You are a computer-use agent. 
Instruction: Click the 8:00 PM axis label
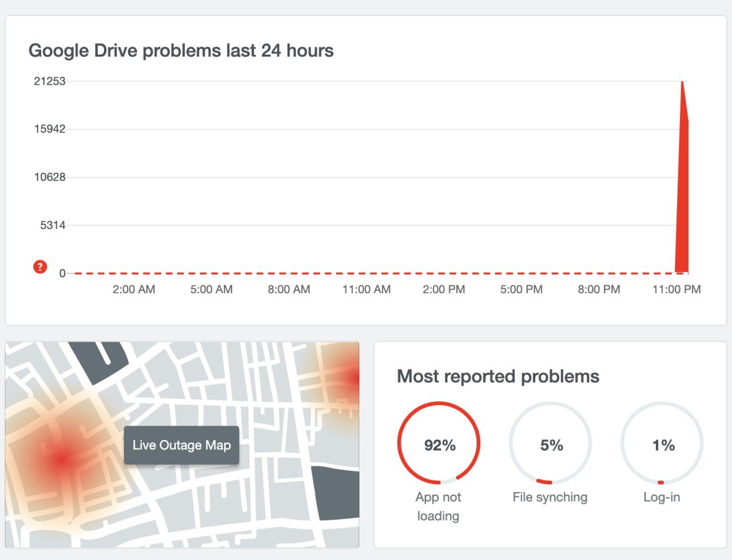tap(599, 289)
